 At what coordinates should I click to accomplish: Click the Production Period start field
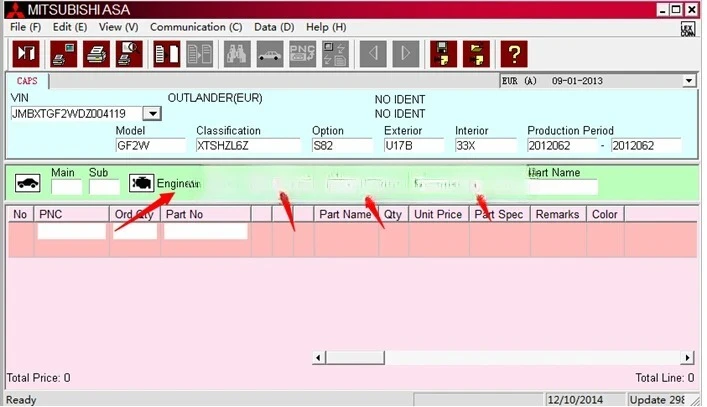tap(562, 146)
